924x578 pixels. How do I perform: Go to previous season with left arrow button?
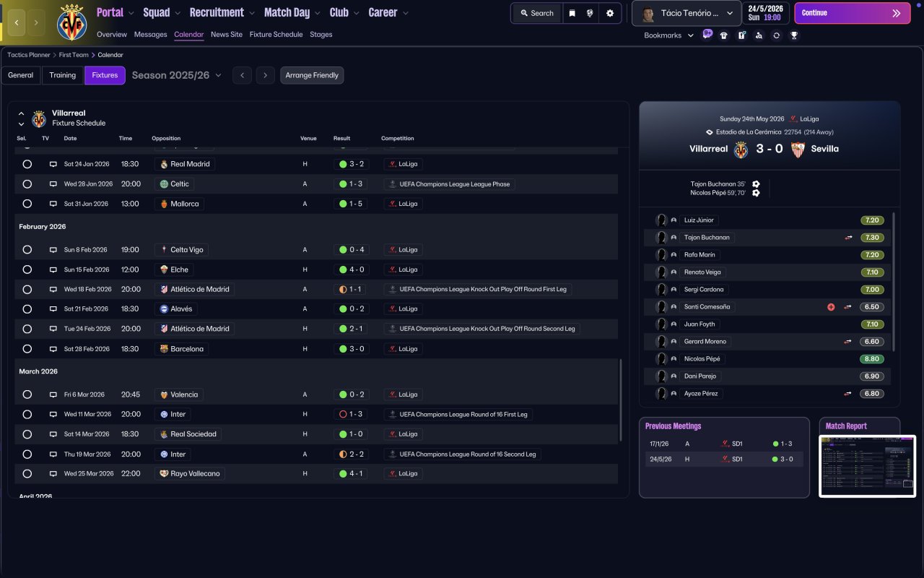pyautogui.click(x=242, y=75)
